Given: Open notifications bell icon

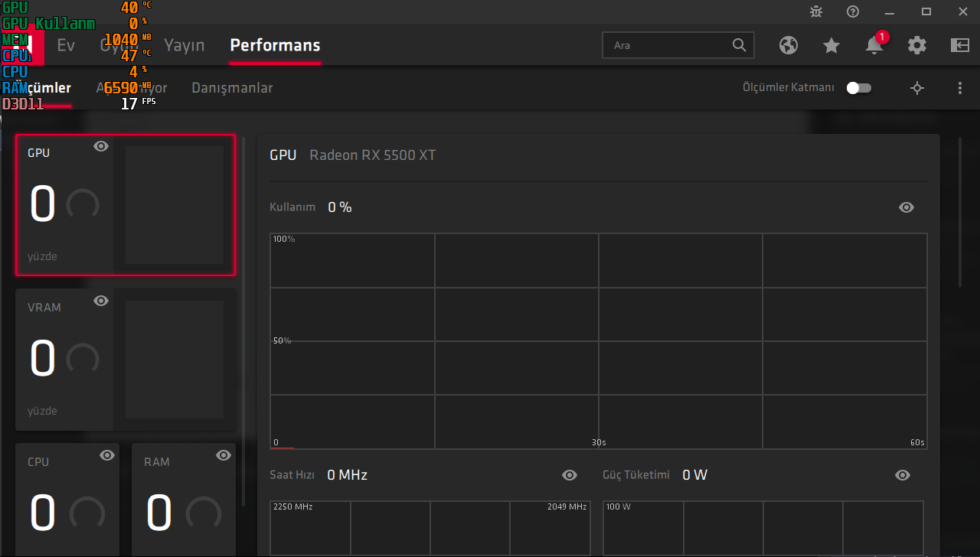Looking at the screenshot, I should (x=874, y=45).
